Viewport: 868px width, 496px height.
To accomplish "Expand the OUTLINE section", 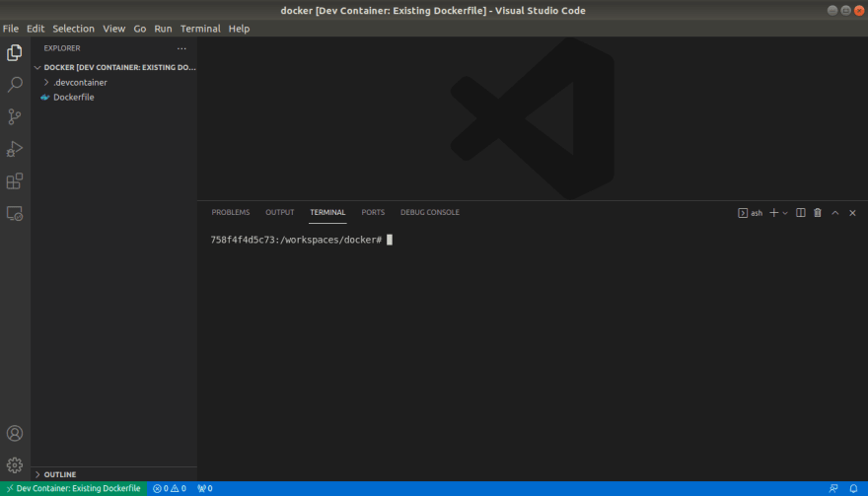I will click(113, 474).
